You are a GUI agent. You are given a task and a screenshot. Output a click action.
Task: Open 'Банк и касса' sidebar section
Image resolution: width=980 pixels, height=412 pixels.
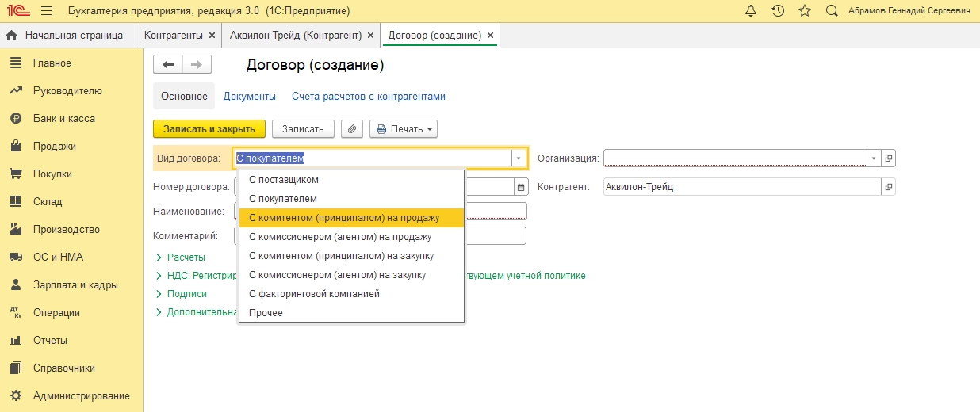[x=63, y=119]
